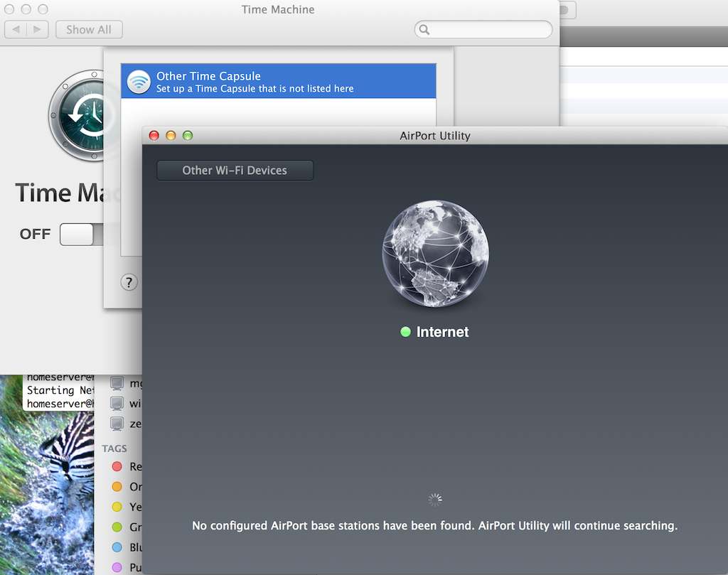Click the 'No configured AirPort base stations' message
Screen dimensions: 728x575
pyautogui.click(x=435, y=526)
